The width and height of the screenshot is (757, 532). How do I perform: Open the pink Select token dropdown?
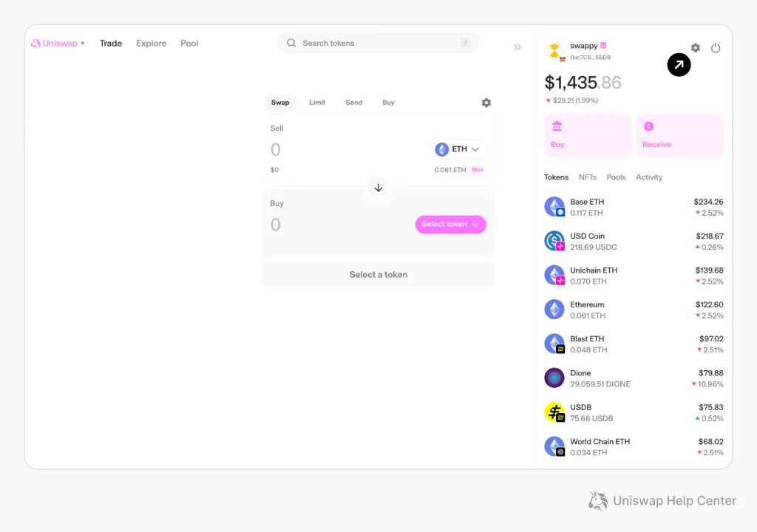point(450,225)
